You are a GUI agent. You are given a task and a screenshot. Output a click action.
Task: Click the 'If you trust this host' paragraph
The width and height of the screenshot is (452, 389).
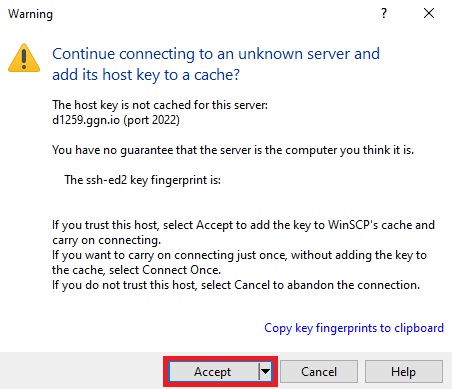pos(243,232)
